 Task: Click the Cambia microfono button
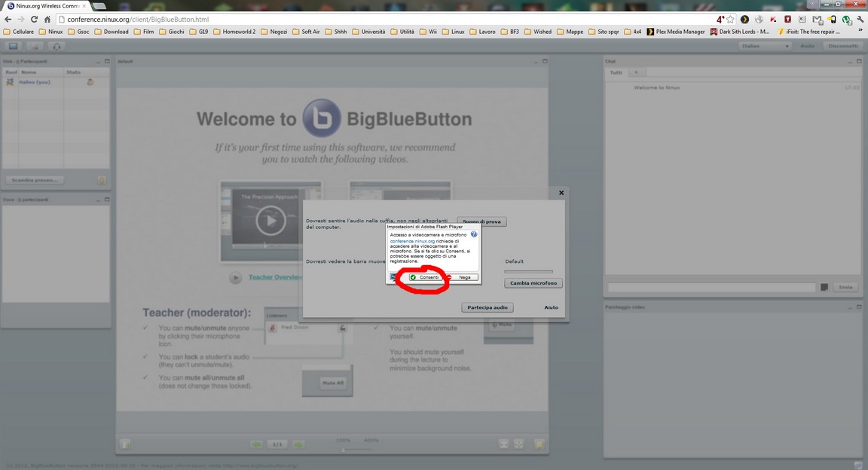533,283
